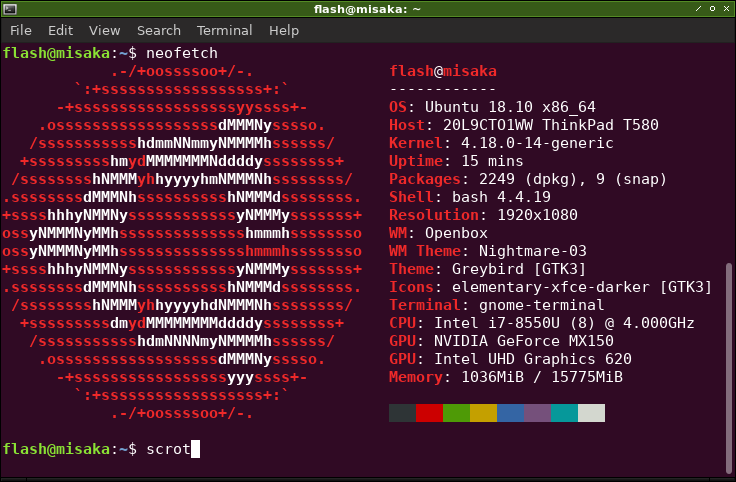Click '1920x1080' resolution value
The image size is (736, 482).
[x=537, y=215]
